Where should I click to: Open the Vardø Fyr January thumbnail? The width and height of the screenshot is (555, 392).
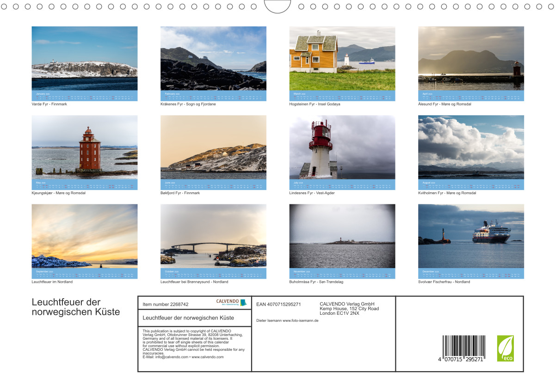(84, 59)
